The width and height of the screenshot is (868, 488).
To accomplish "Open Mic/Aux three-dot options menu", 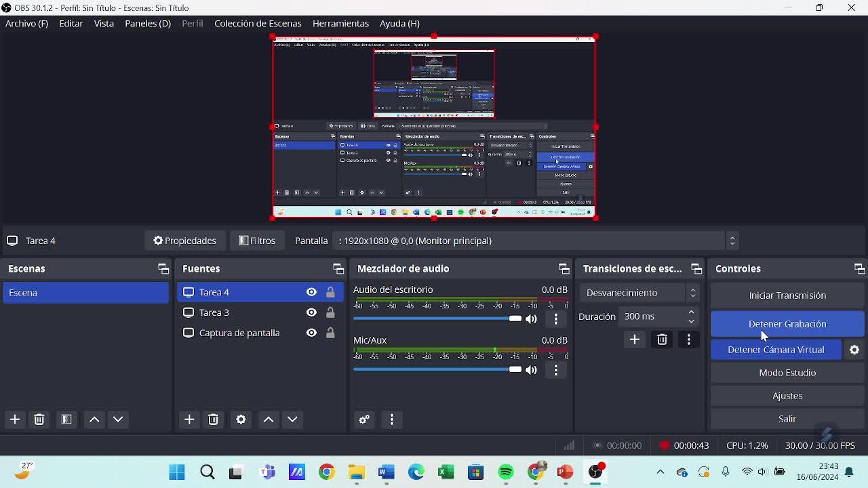I will 556,370.
